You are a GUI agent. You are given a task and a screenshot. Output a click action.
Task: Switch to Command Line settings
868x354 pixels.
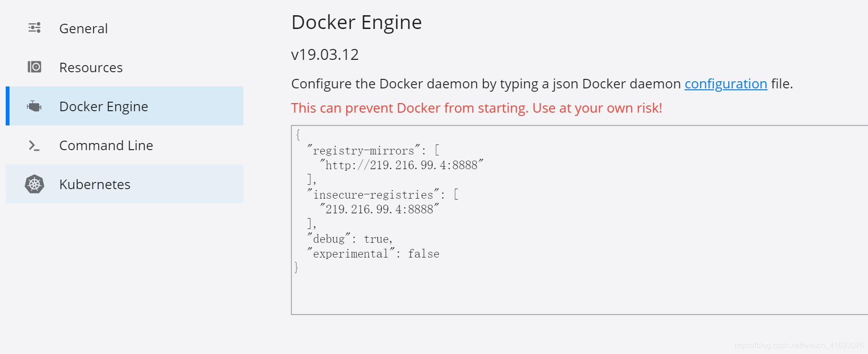(125, 145)
